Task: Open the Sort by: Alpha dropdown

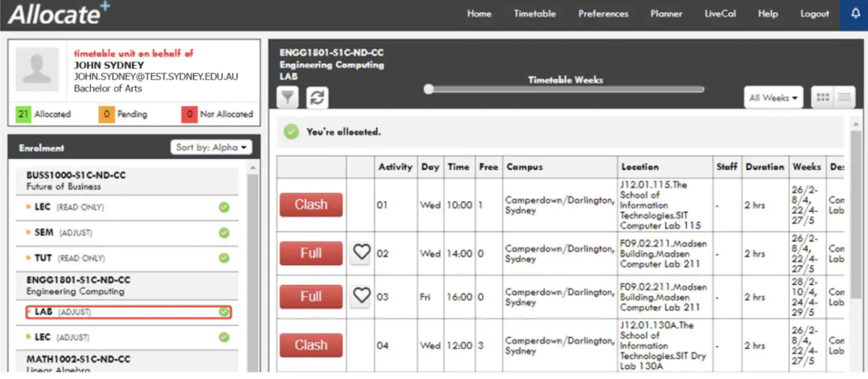Action: (211, 147)
